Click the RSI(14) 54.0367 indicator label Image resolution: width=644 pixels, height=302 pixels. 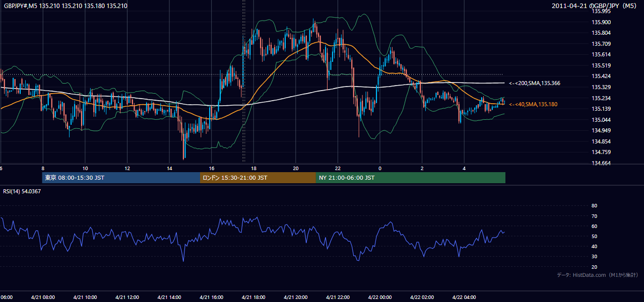pos(22,191)
